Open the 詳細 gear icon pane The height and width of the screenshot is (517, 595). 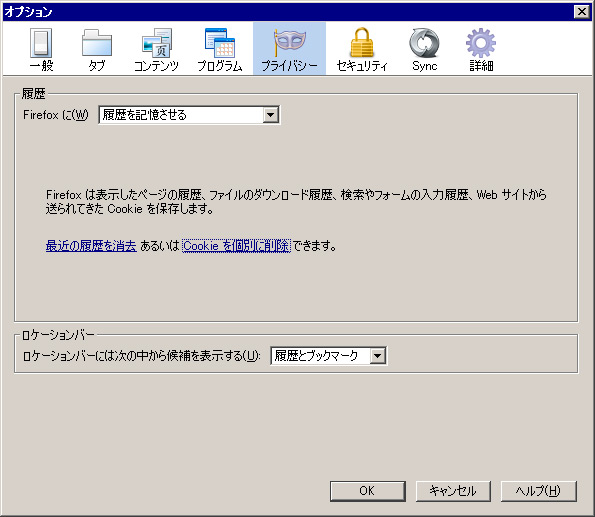[x=481, y=49]
